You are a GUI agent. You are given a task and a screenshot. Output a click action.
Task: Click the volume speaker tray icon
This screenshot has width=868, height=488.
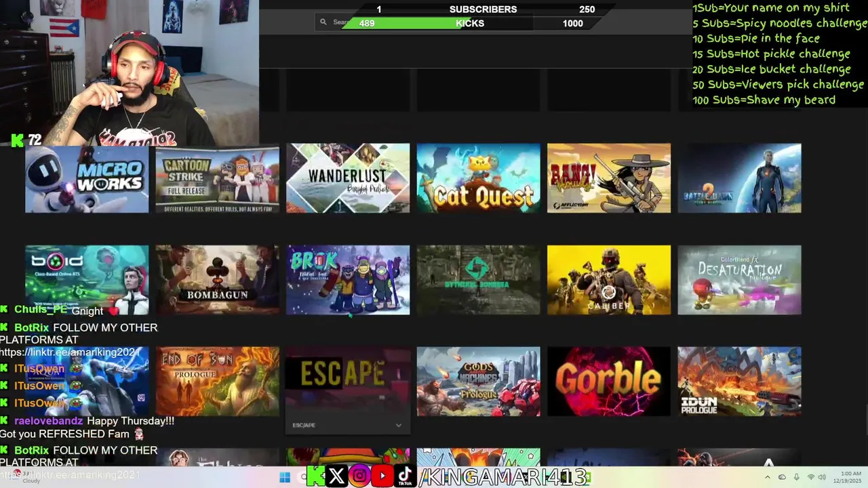pyautogui.click(x=823, y=477)
